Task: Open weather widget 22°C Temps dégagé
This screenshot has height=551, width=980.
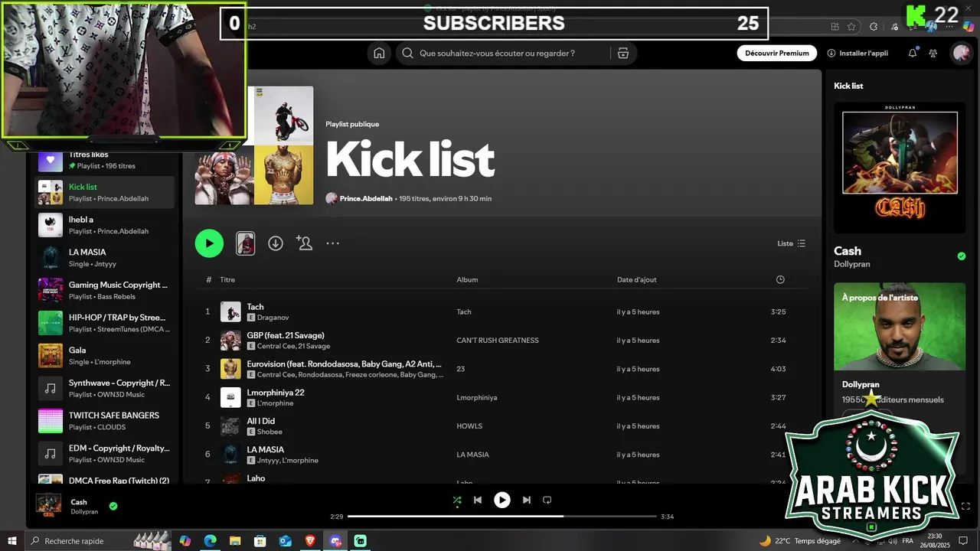Action: (x=799, y=541)
